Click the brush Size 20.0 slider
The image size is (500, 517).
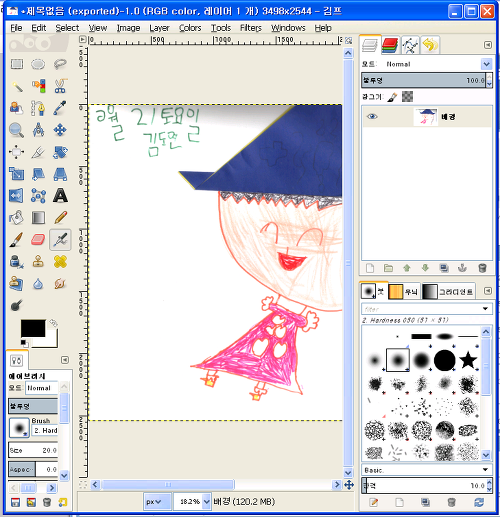tap(33, 450)
